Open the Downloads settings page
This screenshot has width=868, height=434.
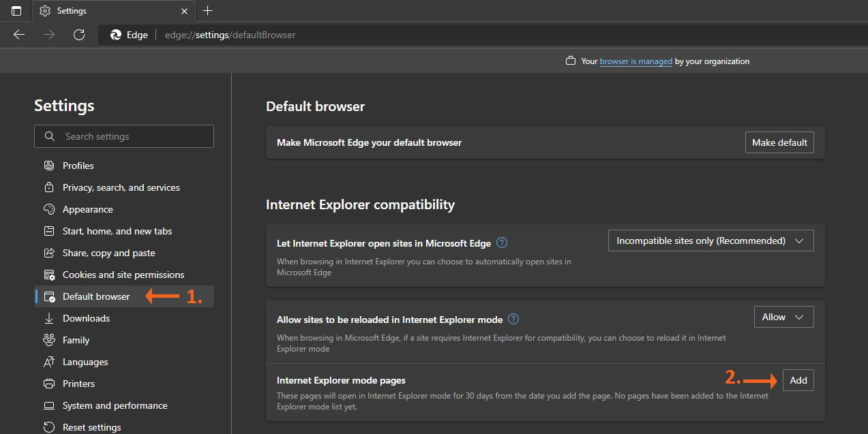pyautogui.click(x=85, y=317)
